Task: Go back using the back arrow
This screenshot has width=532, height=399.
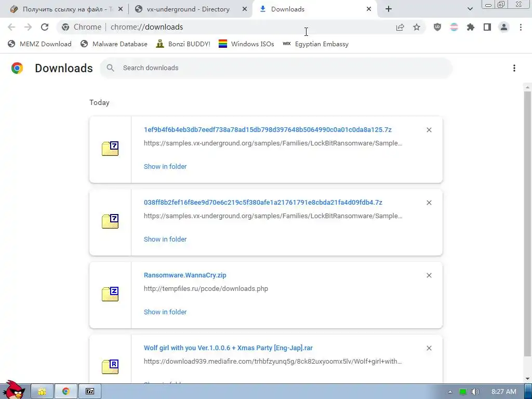Action: tap(11, 27)
